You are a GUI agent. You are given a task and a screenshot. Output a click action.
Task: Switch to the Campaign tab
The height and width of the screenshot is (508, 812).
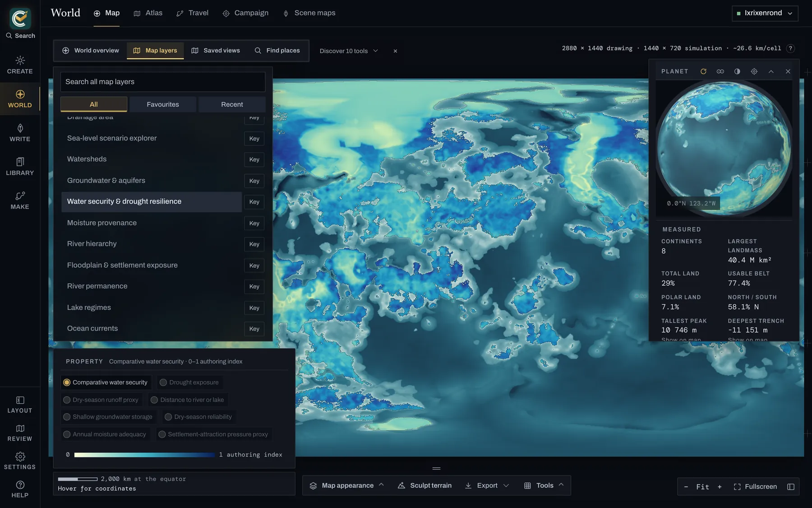pyautogui.click(x=245, y=13)
